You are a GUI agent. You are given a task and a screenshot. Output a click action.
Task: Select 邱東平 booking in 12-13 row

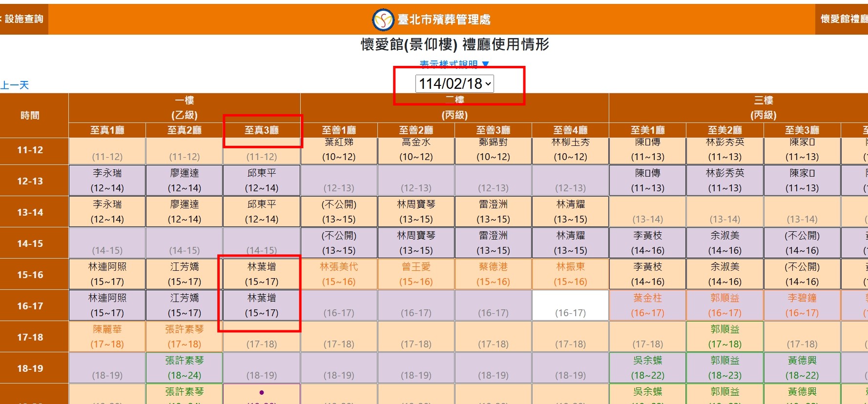tap(262, 181)
